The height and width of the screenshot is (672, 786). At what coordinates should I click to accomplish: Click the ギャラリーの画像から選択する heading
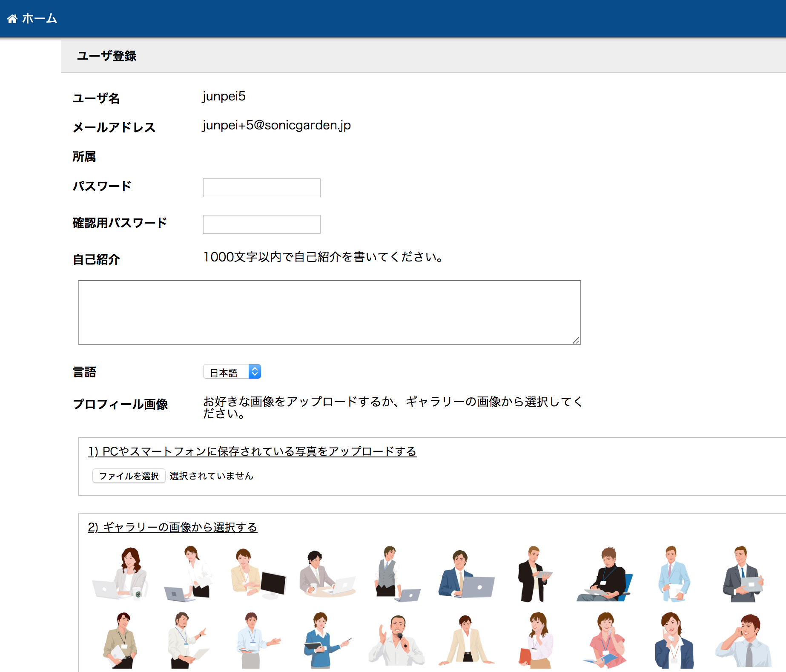coord(172,527)
